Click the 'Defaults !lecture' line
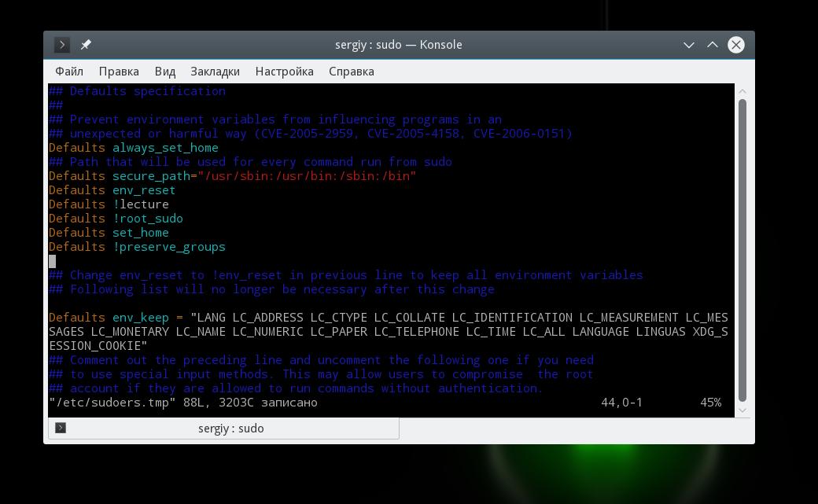Image resolution: width=818 pixels, height=504 pixels. point(109,204)
